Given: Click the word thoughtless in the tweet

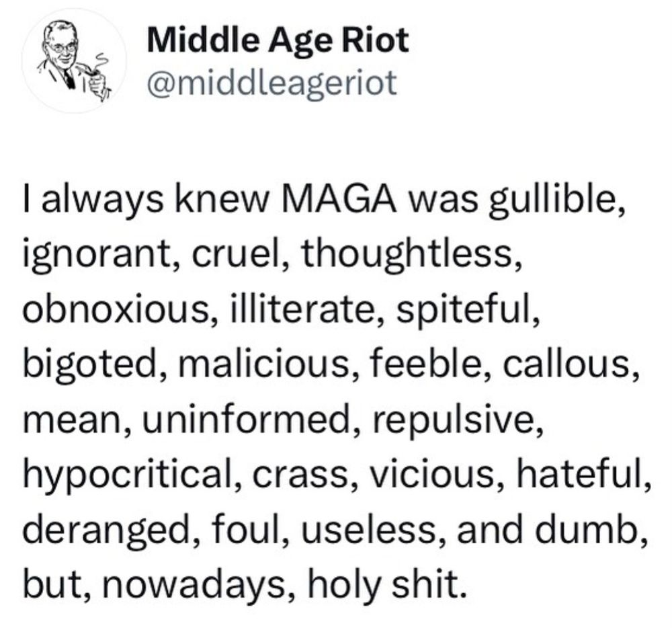Looking at the screenshot, I should [407, 255].
